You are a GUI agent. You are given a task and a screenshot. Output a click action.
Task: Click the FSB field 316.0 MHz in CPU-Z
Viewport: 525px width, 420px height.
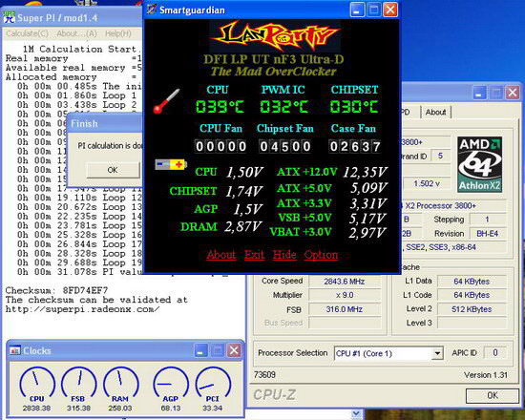pos(345,309)
